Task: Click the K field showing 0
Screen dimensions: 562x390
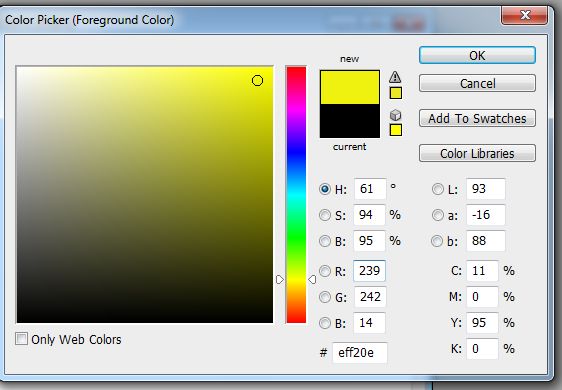Action: 482,349
